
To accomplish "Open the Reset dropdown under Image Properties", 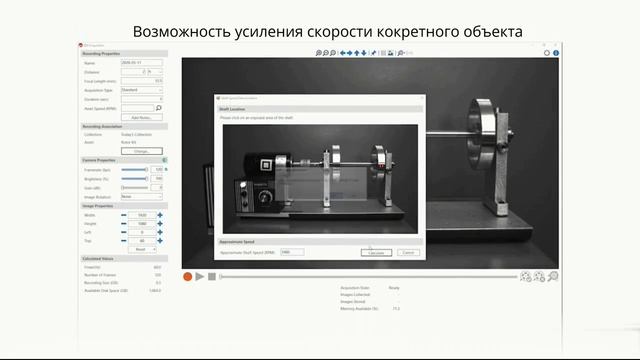I will pyautogui.click(x=142, y=249).
